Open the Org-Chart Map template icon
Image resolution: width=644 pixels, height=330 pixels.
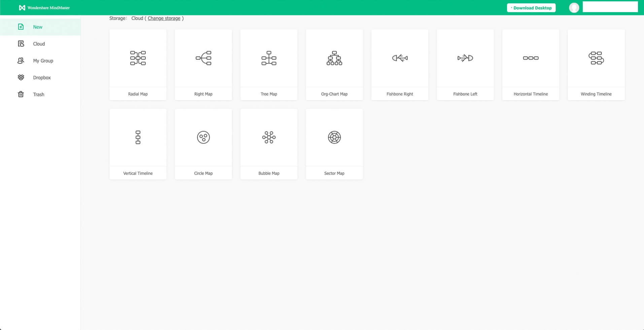click(334, 58)
